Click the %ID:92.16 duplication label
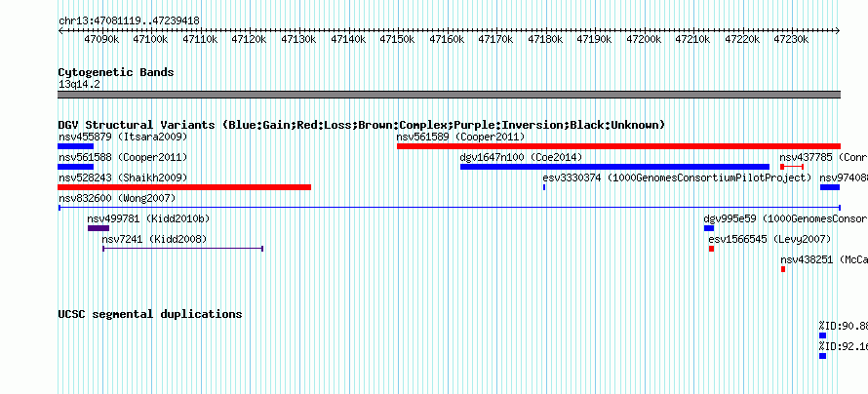Screen dimensions: 868x394 844,346
